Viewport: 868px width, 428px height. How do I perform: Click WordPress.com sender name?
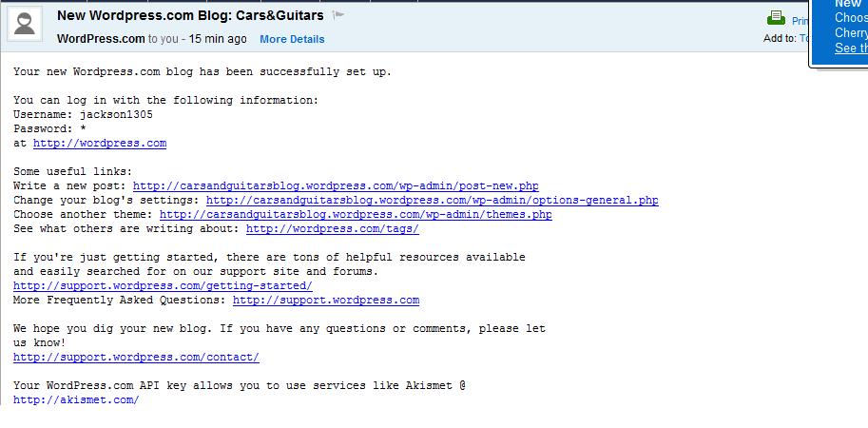[x=101, y=39]
